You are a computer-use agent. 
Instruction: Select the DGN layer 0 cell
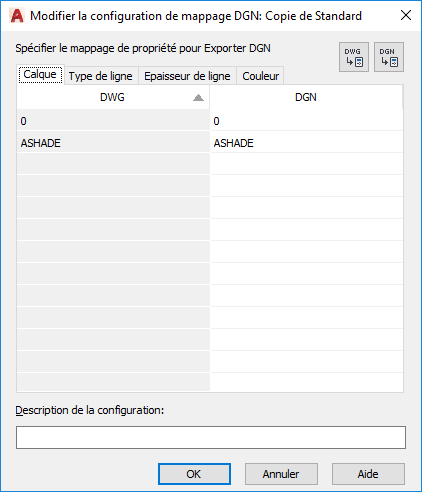[x=306, y=121]
